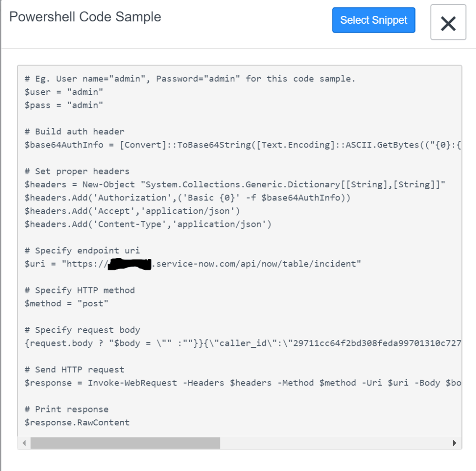Screen dimensions: 476x471
Task: Select the Set proper headers comment
Action: [x=77, y=171]
